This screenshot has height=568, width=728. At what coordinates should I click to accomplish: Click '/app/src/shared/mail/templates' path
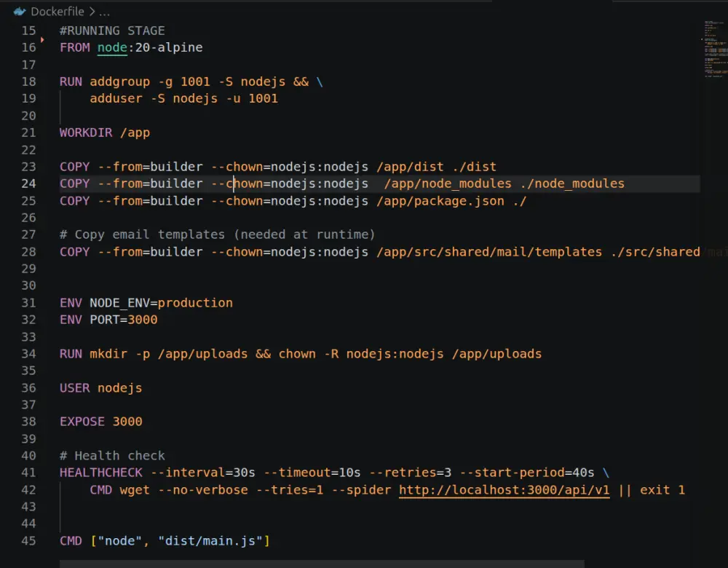coord(489,252)
